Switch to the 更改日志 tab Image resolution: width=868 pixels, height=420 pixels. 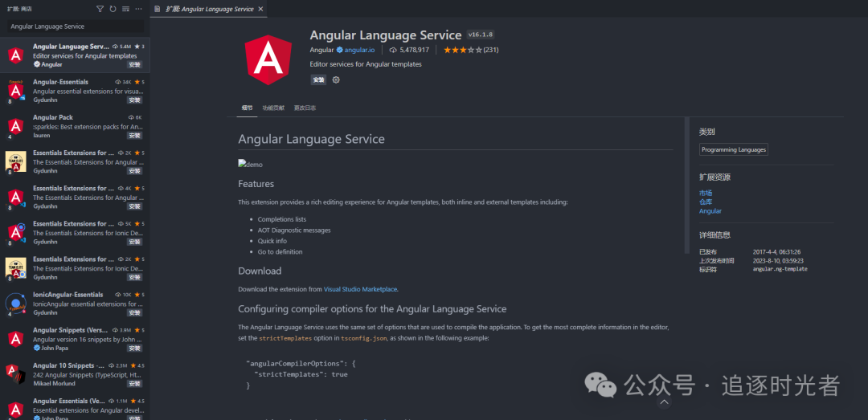305,108
